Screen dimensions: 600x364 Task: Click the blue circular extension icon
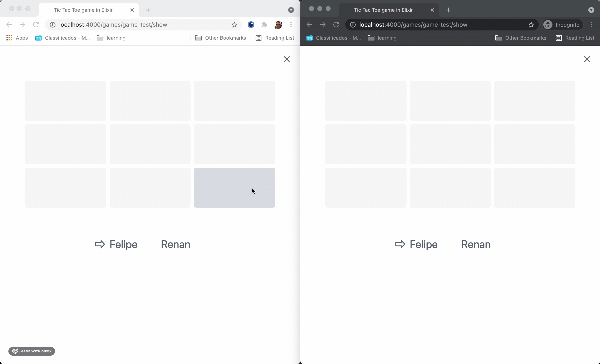click(251, 25)
